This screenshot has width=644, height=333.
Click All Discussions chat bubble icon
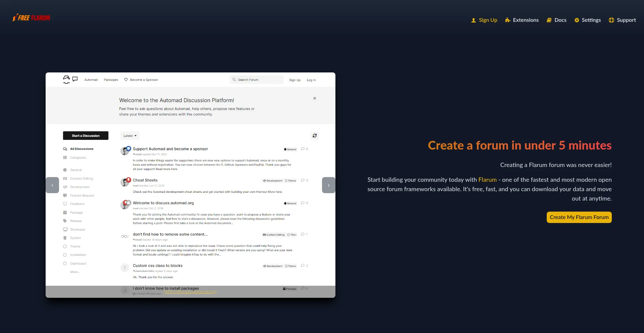[x=65, y=149]
